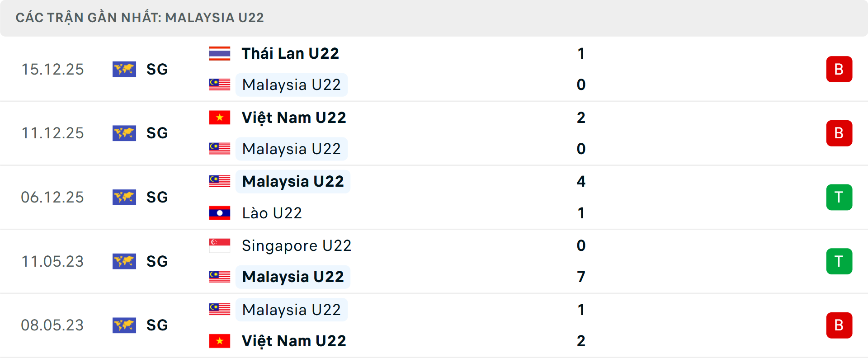
Task: Click the SG competition label on 08.05.23 row
Action: 156,325
